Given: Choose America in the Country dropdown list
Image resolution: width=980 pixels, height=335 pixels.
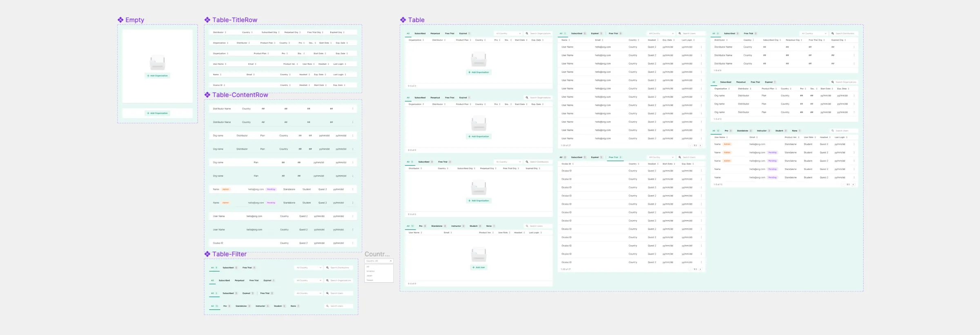Looking at the screenshot, I should 370,271.
